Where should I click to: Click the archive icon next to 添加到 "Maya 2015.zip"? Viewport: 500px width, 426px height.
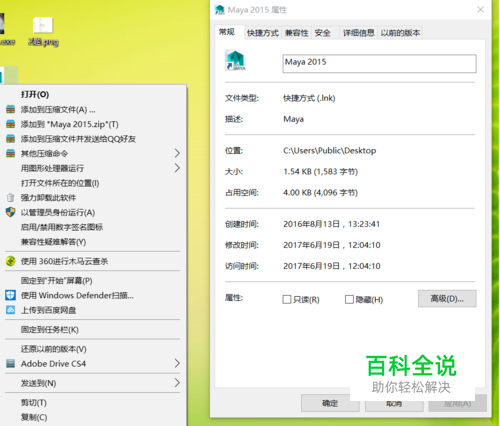click(x=11, y=124)
